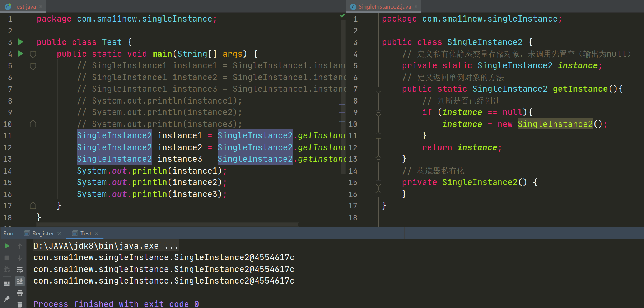644x308 pixels.
Task: Click fold end marker at line 17 in Test.java
Action: tap(33, 206)
